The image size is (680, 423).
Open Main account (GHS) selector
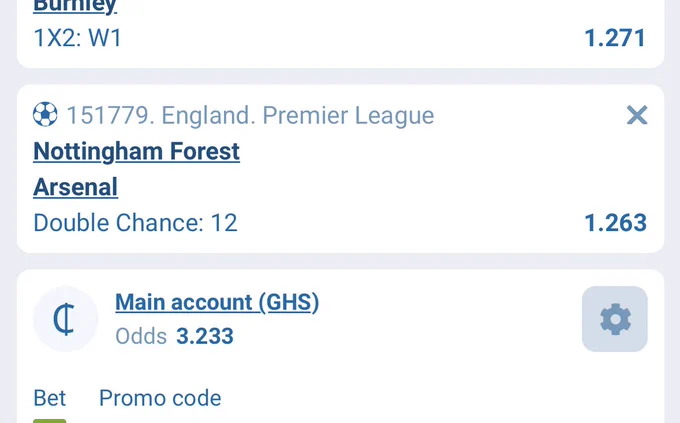pos(217,302)
